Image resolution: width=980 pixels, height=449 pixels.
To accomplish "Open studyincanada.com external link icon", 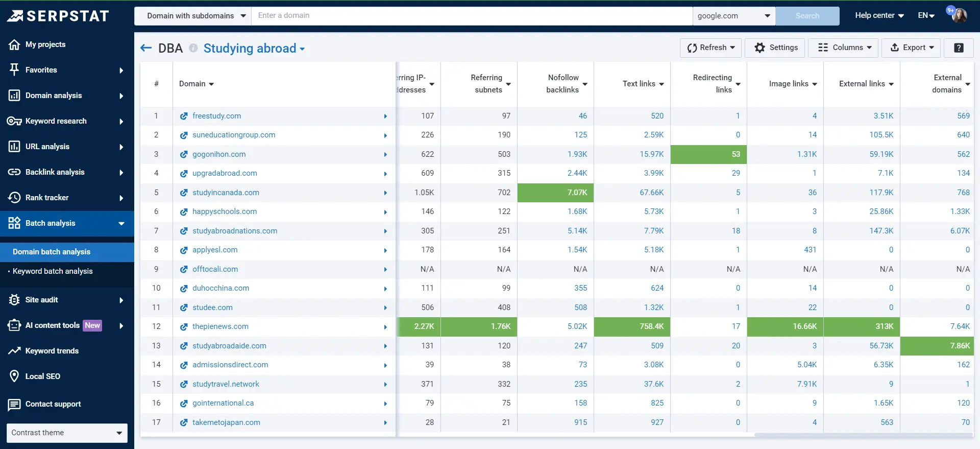I will tap(184, 193).
